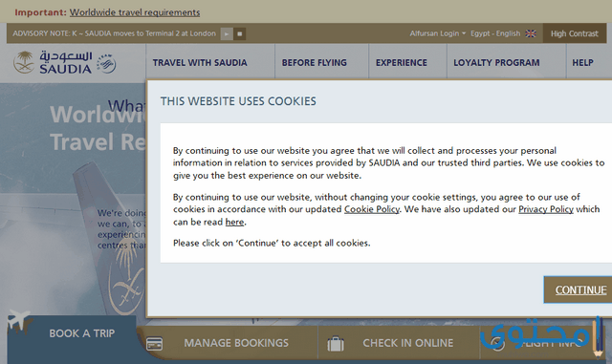Play the advisory note ticker
This screenshot has height=364, width=612.
227,34
